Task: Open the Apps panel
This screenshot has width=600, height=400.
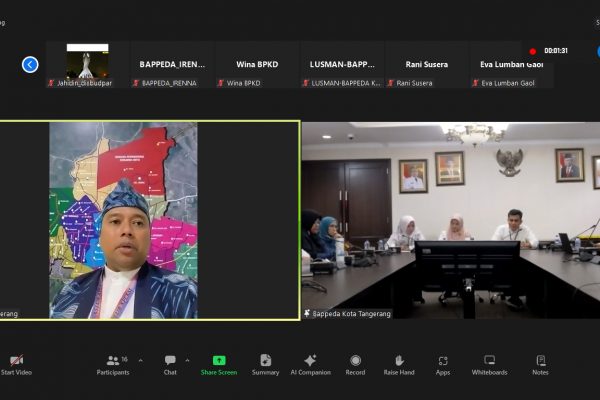Action: tap(443, 362)
